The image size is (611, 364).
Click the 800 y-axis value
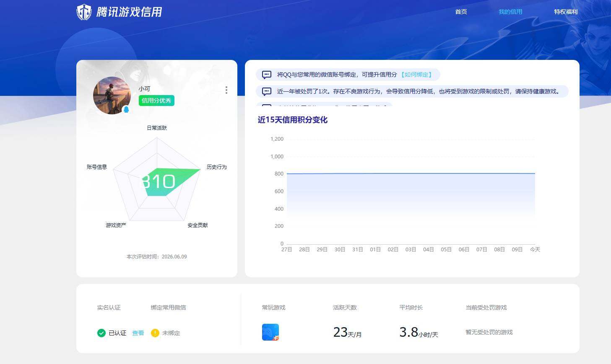pos(279,173)
